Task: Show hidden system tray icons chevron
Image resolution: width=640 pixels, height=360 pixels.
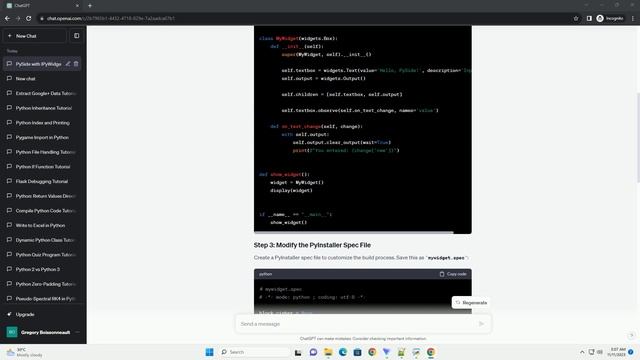Action: pos(582,352)
